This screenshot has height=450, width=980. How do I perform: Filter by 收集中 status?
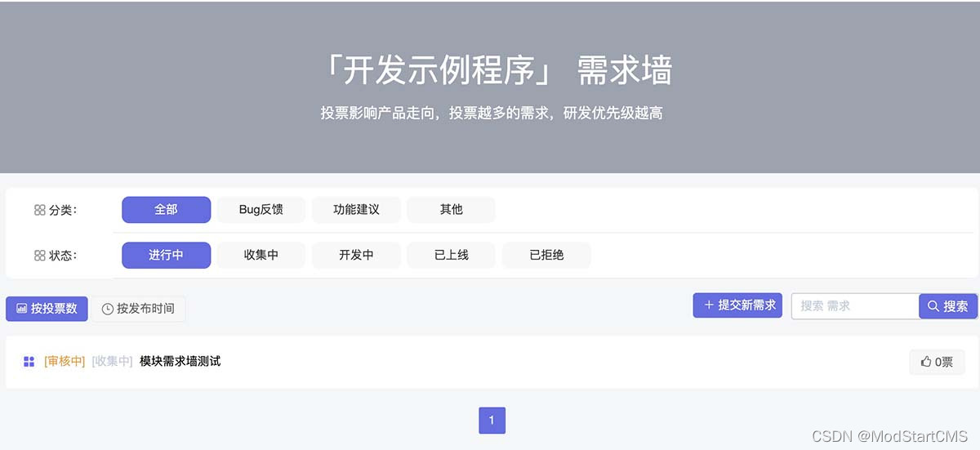click(261, 256)
